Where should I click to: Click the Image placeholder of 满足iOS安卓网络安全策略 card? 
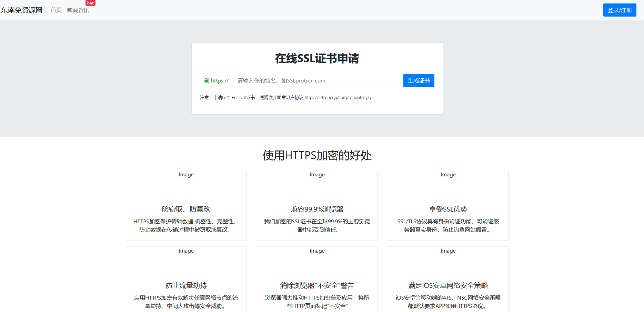pos(448,251)
